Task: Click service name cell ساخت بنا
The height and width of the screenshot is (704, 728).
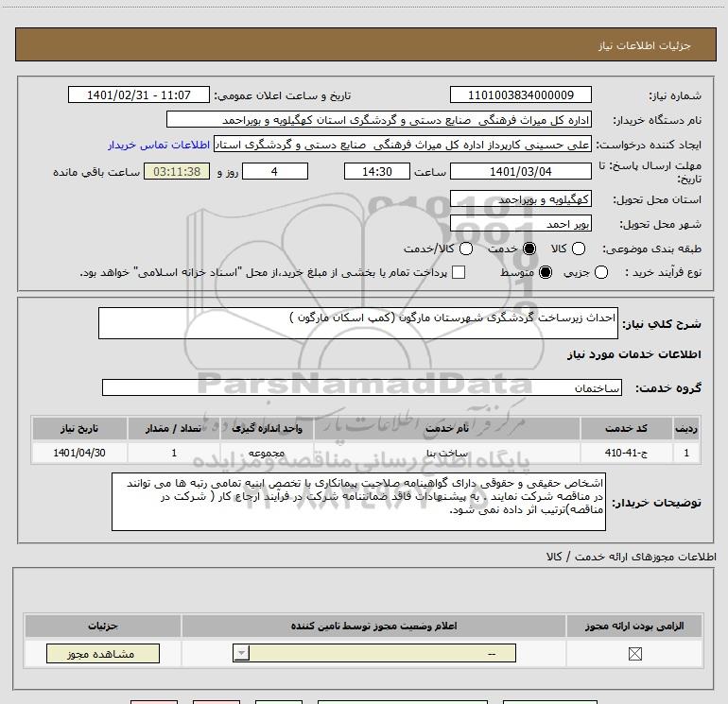Action: tap(446, 453)
